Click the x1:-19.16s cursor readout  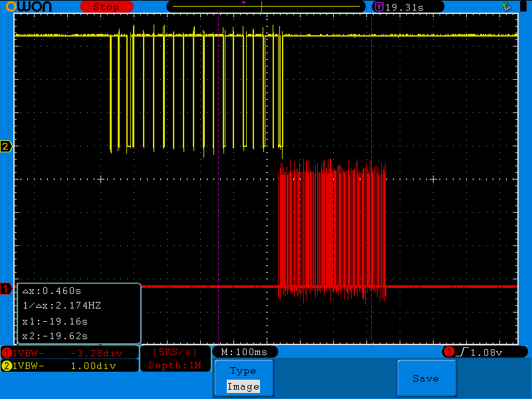coord(55,321)
